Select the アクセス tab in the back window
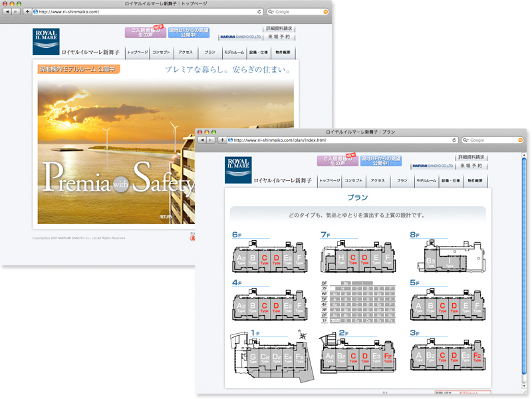Image resolution: width=532 pixels, height=399 pixels. (186, 52)
